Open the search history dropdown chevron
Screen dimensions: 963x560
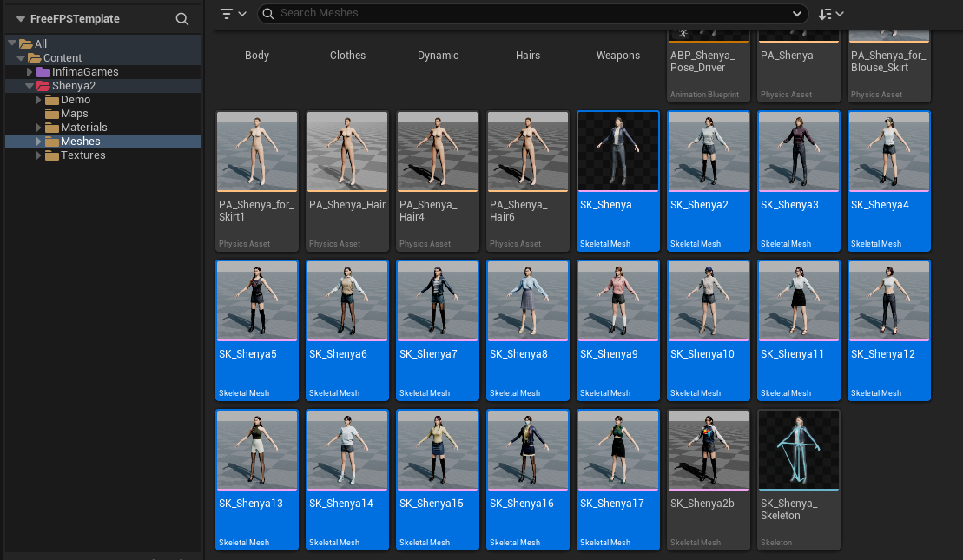click(796, 14)
